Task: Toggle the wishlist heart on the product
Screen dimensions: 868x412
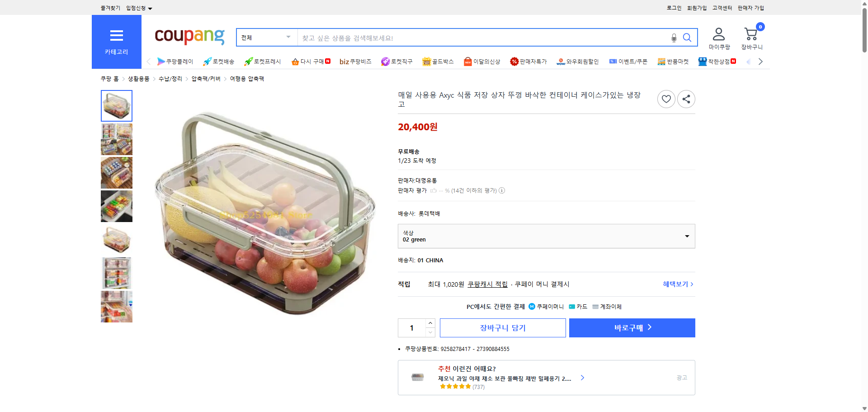Action: pyautogui.click(x=666, y=99)
